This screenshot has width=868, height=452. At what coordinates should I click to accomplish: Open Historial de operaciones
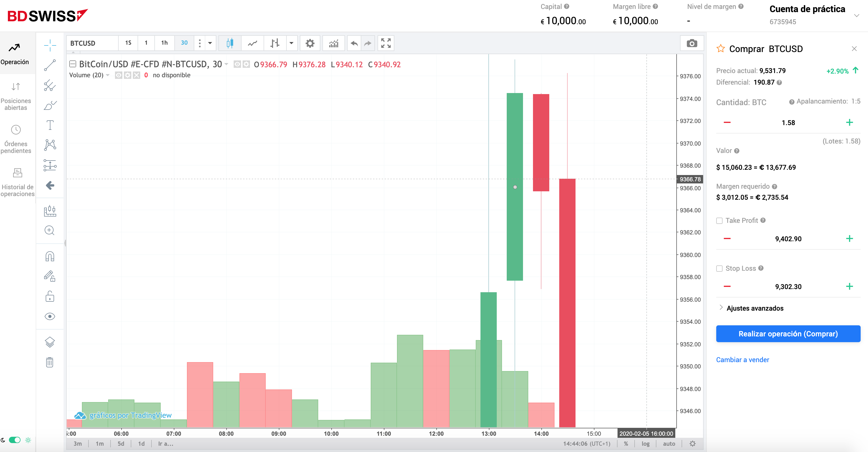click(x=17, y=182)
